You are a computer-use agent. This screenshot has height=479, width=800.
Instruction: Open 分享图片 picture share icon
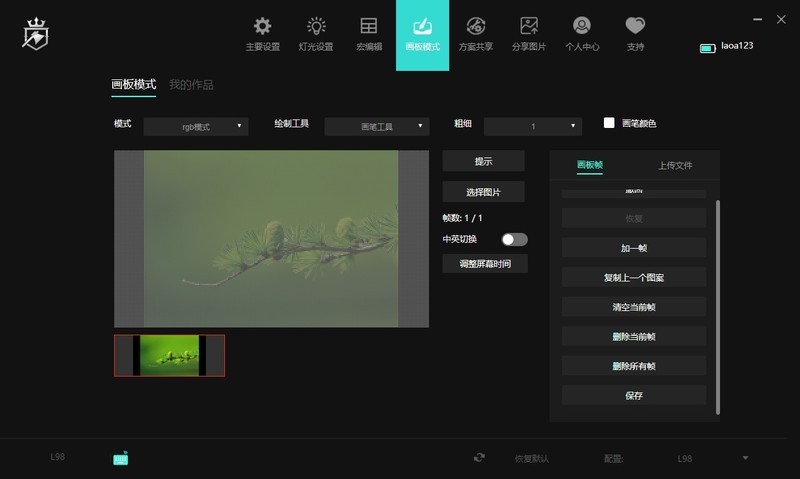tap(529, 26)
